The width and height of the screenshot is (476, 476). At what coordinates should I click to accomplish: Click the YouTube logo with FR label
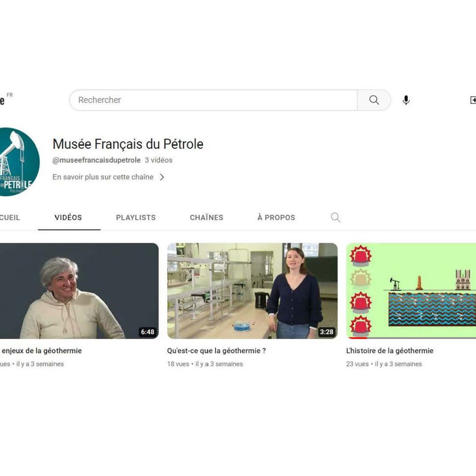tap(7, 99)
